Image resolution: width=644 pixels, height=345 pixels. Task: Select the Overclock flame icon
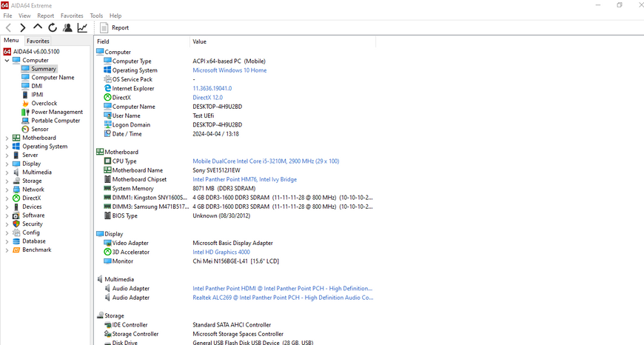click(x=25, y=103)
